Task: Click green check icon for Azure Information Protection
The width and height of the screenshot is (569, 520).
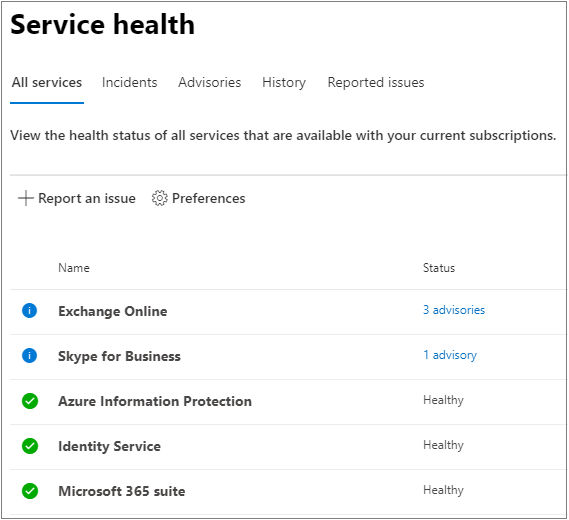Action: pyautogui.click(x=30, y=401)
